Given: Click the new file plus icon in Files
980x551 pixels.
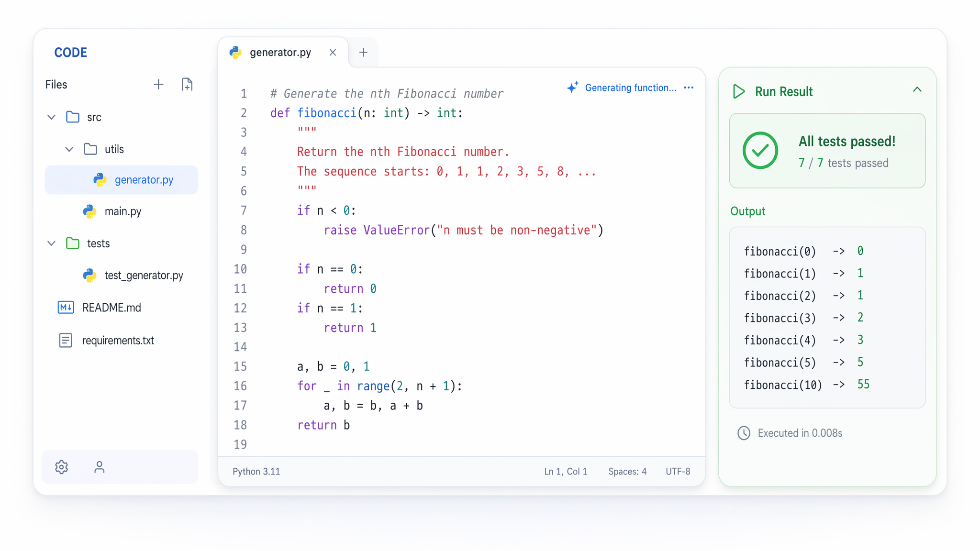Looking at the screenshot, I should click(x=158, y=85).
